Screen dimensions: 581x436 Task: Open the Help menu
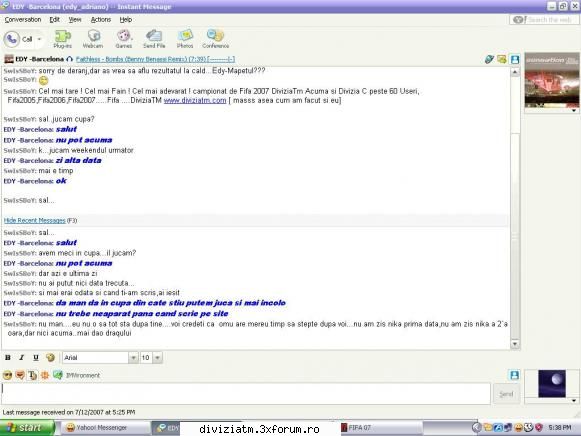click(126, 20)
